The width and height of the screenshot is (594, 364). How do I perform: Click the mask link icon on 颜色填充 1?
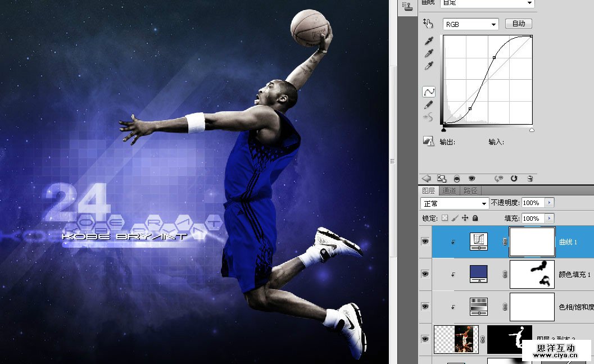point(505,274)
